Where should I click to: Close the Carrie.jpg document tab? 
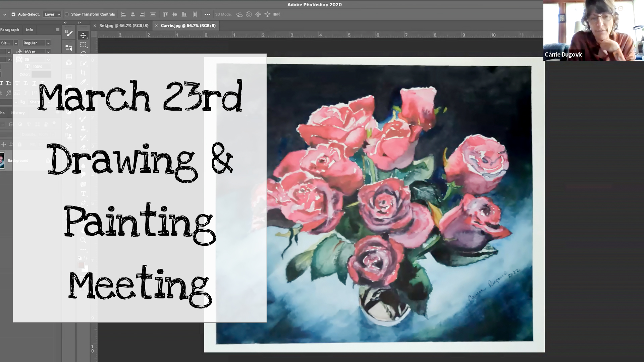pos(156,25)
